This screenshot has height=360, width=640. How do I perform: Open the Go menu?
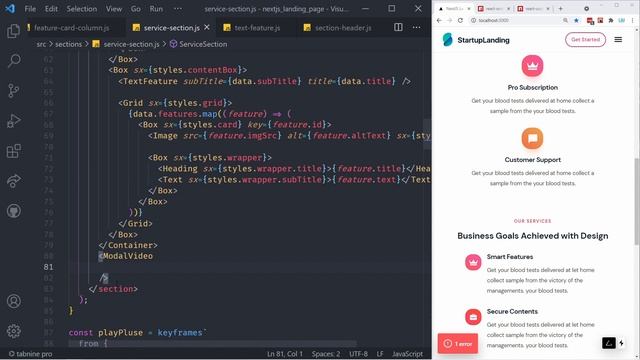(136, 9)
